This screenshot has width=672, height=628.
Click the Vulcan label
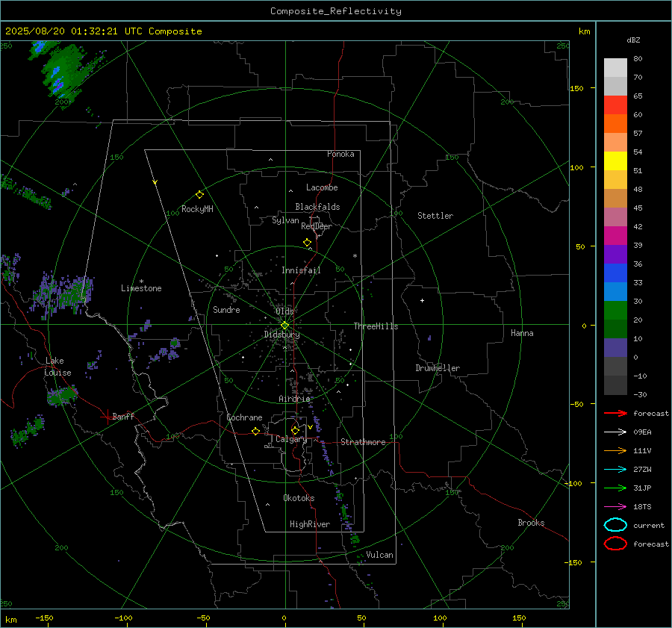(379, 555)
